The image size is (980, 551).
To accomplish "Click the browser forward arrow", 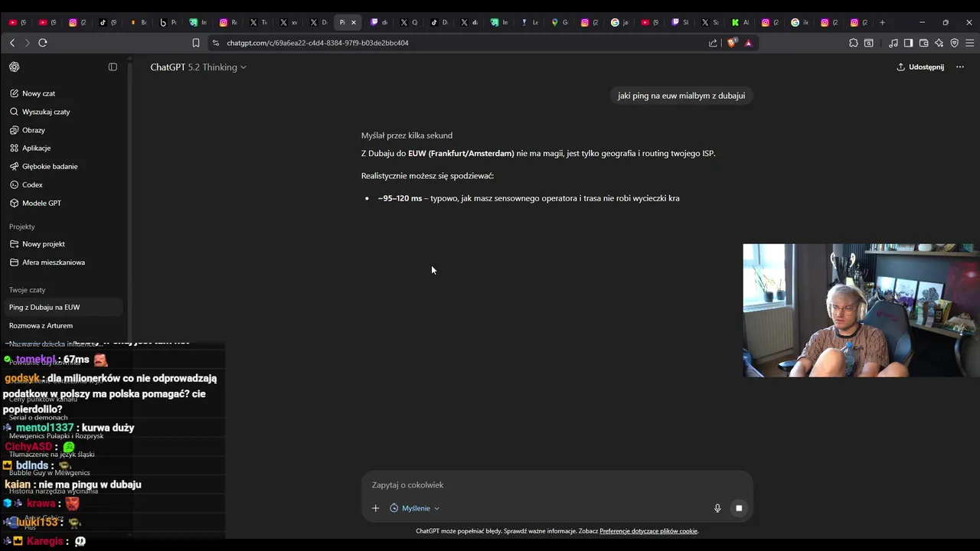I will tap(28, 43).
